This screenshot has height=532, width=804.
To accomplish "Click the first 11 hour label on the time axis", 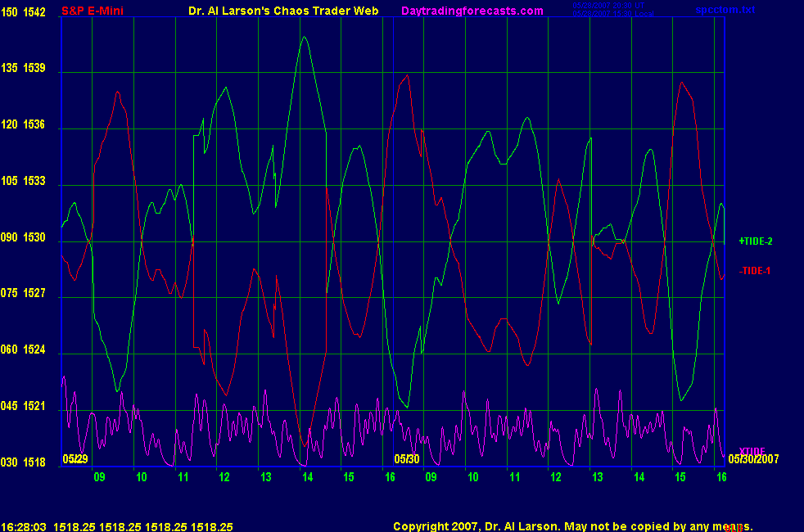I will coord(183,476).
